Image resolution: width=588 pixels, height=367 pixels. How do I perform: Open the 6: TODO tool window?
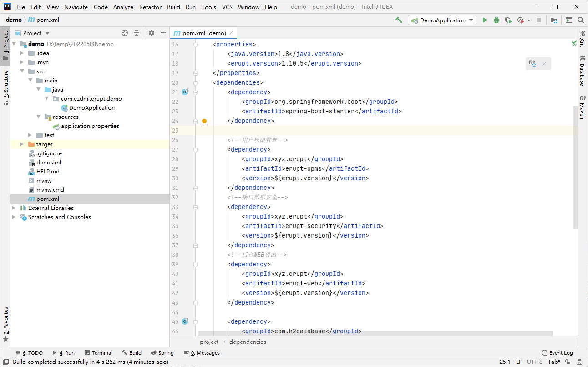point(29,353)
